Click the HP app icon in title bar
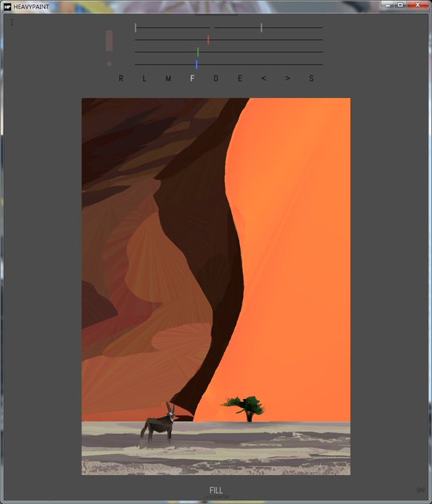Viewport: 432px width, 504px height. pos(7,7)
